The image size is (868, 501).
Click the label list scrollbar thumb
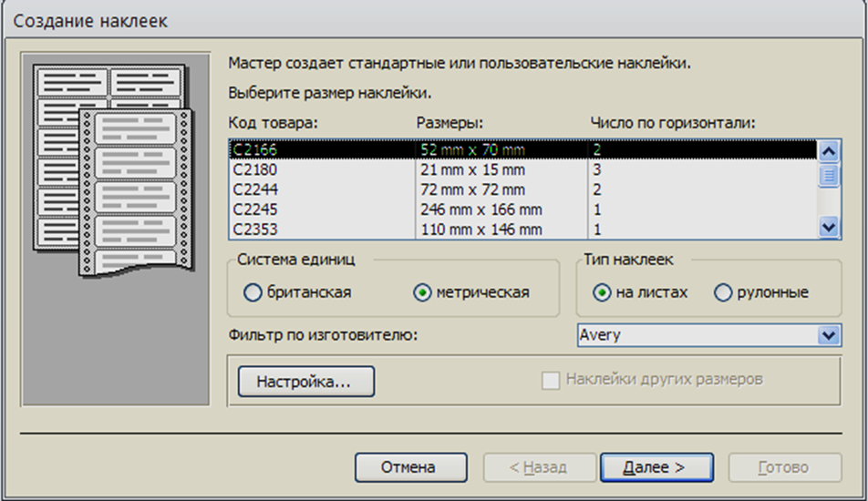click(829, 175)
